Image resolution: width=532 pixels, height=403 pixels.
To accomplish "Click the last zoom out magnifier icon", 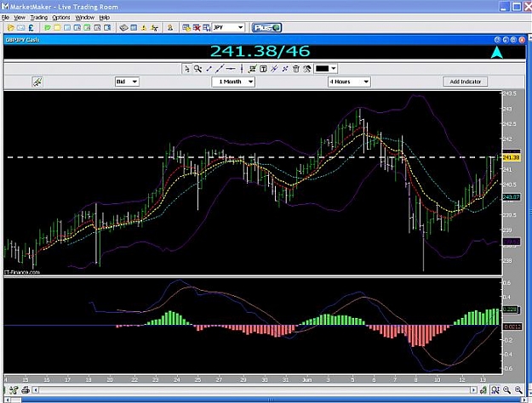I will (518, 390).
